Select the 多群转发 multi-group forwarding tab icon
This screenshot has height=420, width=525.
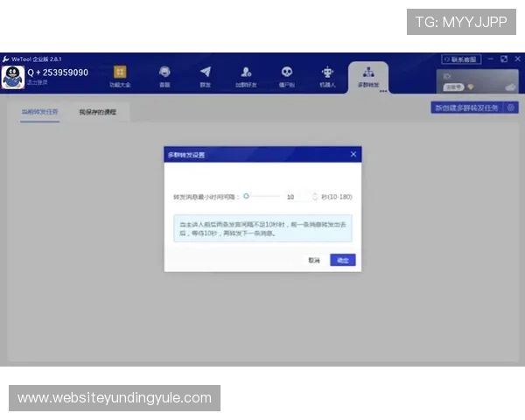(x=368, y=72)
